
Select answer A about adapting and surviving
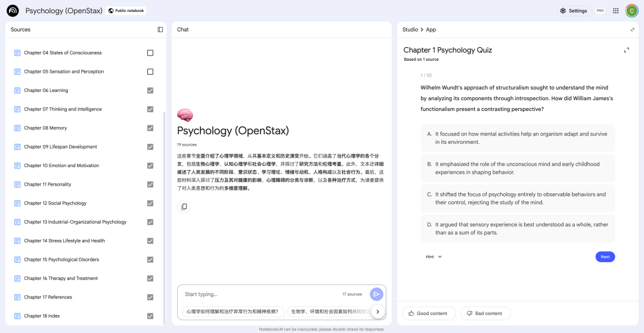518,138
